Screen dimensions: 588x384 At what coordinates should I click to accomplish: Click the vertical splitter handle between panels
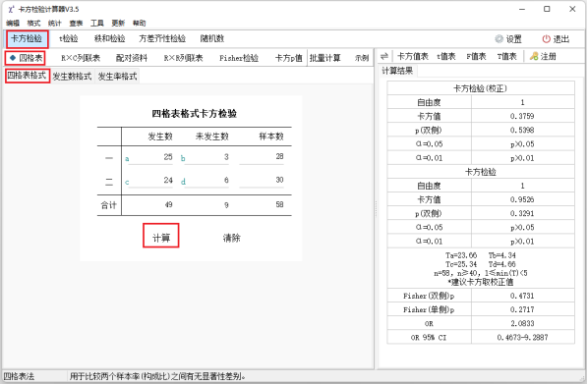click(376, 209)
